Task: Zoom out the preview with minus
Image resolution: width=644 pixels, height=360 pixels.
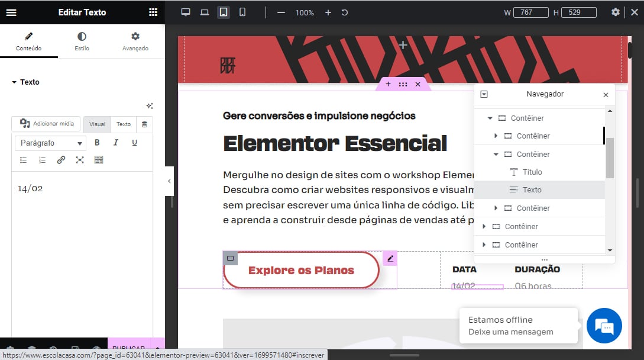Action: pos(281,13)
